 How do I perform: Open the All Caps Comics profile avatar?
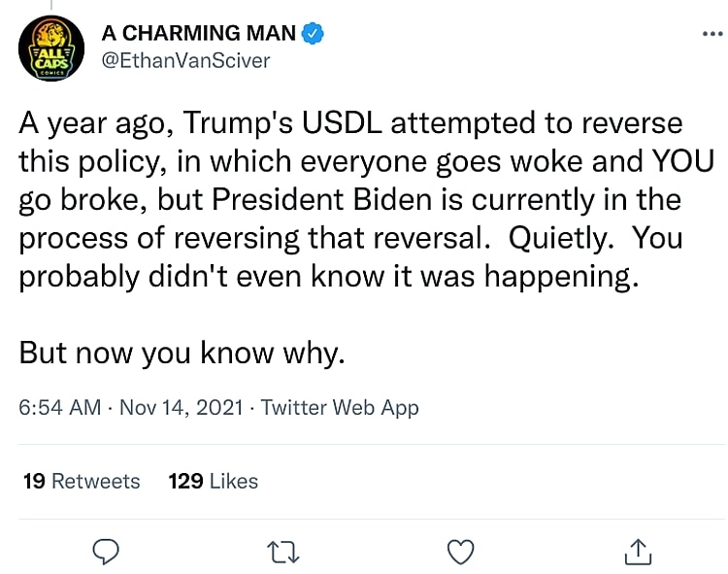[51, 48]
